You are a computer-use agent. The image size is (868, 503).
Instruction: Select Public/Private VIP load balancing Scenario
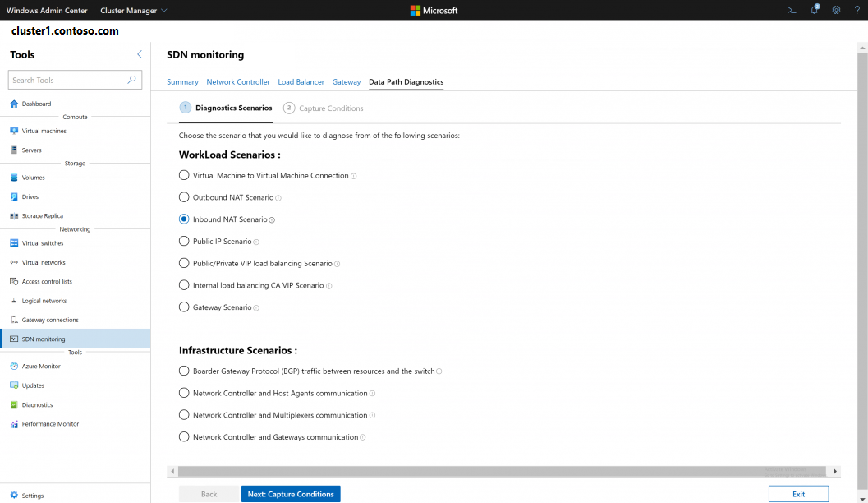click(x=184, y=263)
